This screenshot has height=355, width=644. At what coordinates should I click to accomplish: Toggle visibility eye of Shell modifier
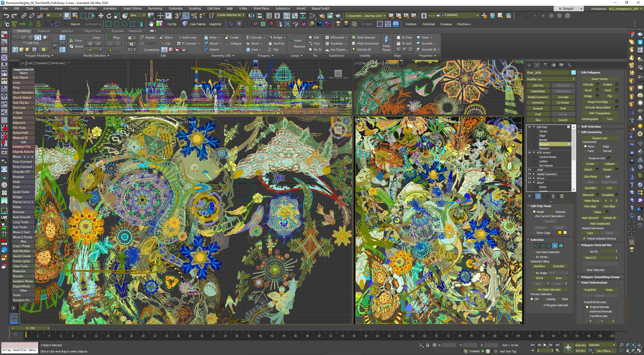pyautogui.click(x=529, y=170)
